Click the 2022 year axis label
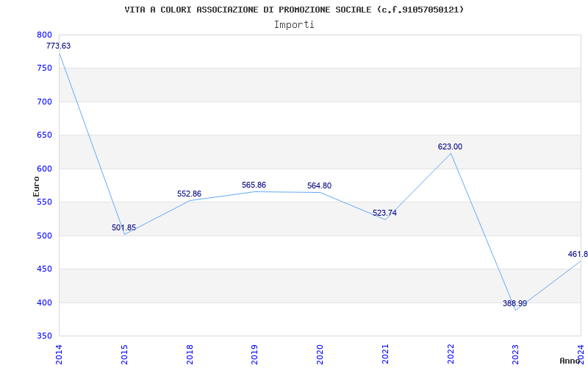 pos(451,355)
